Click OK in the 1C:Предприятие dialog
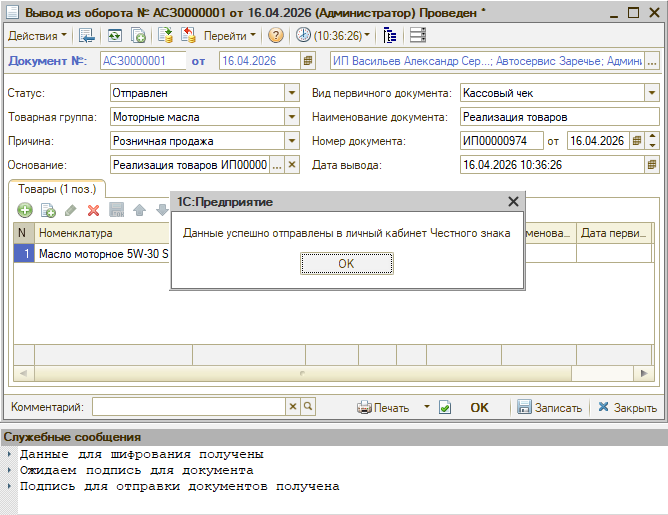 pos(346,263)
